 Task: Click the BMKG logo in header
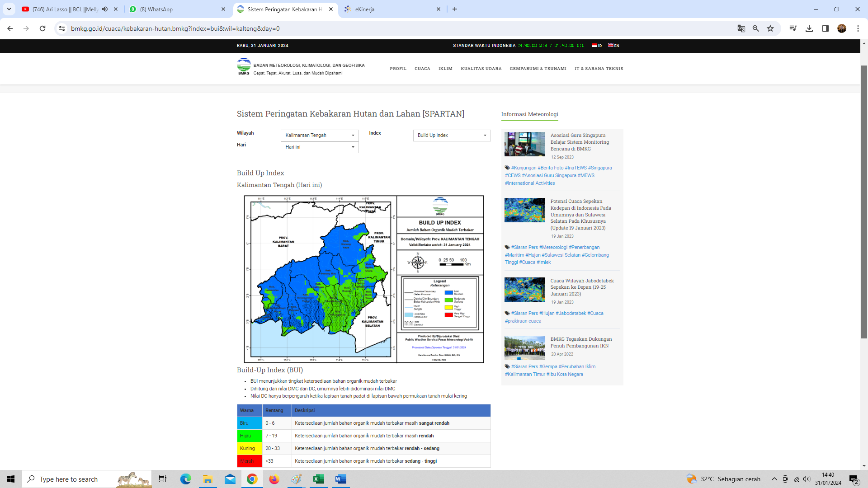click(x=244, y=66)
